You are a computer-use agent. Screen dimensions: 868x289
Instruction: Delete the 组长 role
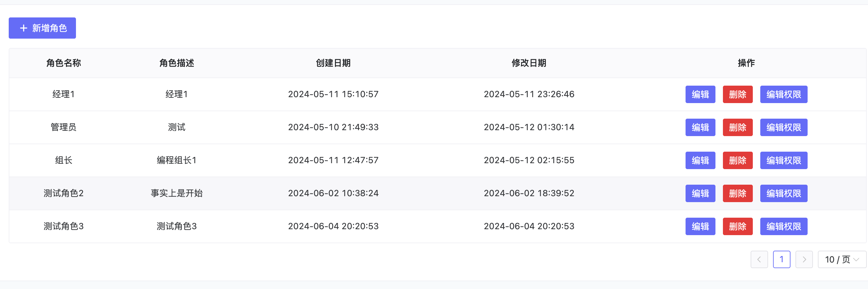click(738, 160)
